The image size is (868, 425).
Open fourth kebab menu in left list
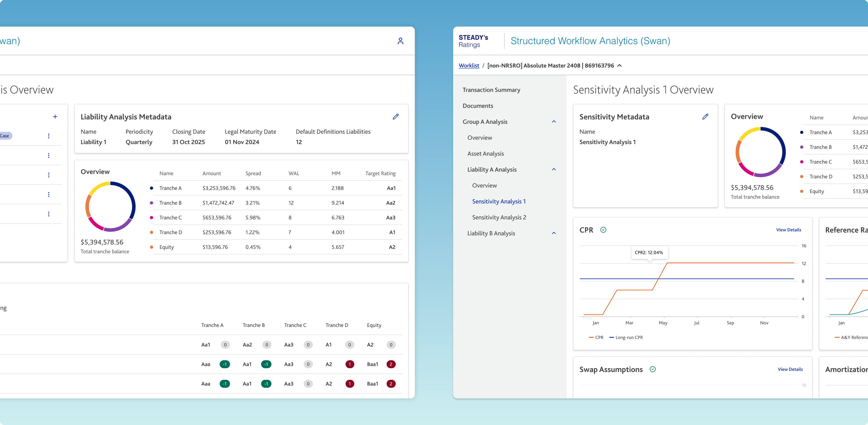pos(49,194)
